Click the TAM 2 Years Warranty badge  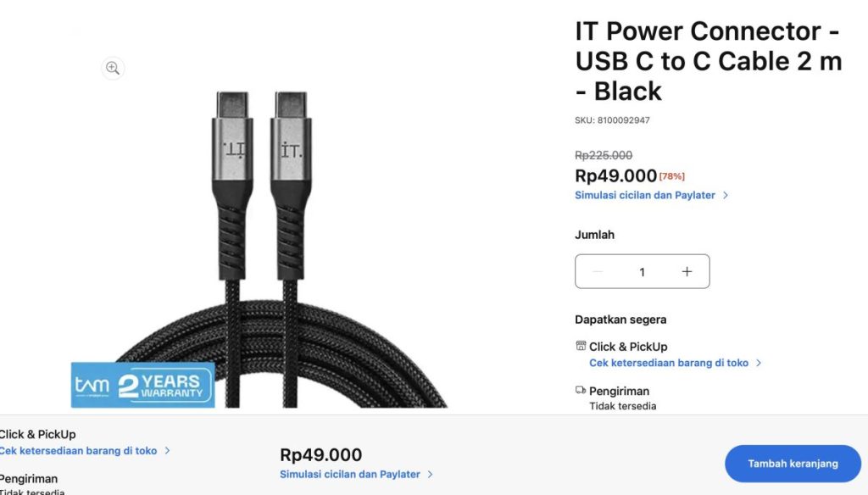point(142,386)
